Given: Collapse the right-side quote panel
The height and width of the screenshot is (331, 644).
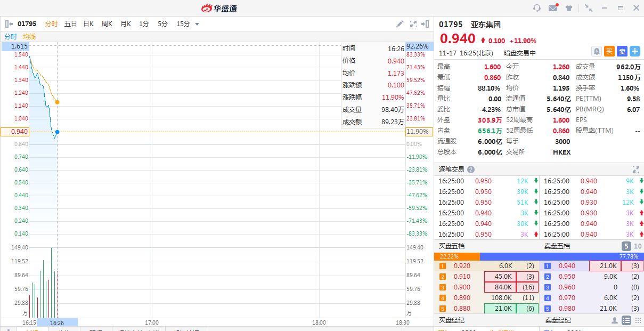Looking at the screenshot, I should click(x=425, y=24).
